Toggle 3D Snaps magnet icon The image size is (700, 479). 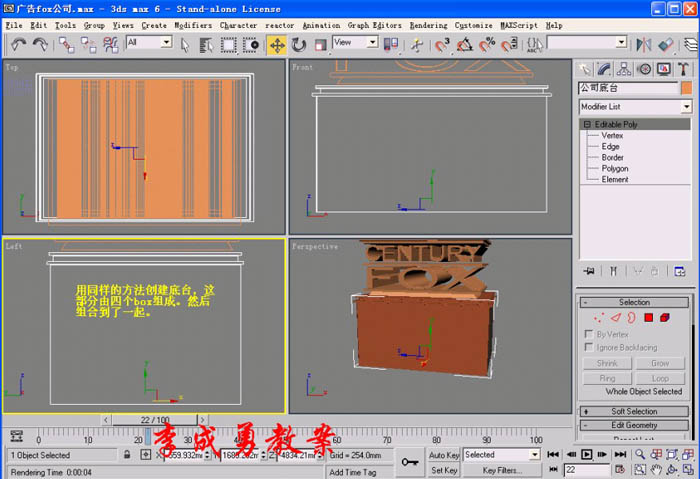tap(442, 45)
